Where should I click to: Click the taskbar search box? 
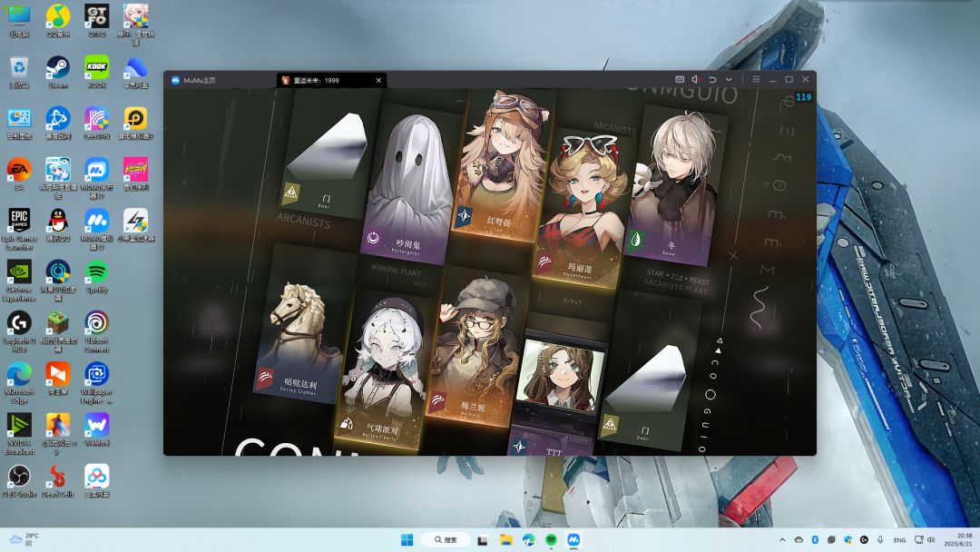(446, 539)
